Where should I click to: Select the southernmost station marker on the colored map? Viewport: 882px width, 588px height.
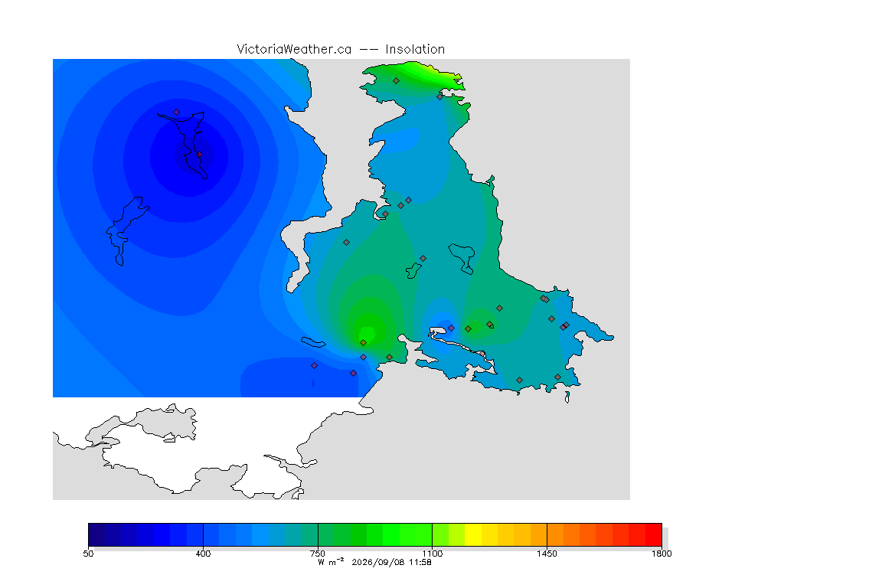(520, 381)
